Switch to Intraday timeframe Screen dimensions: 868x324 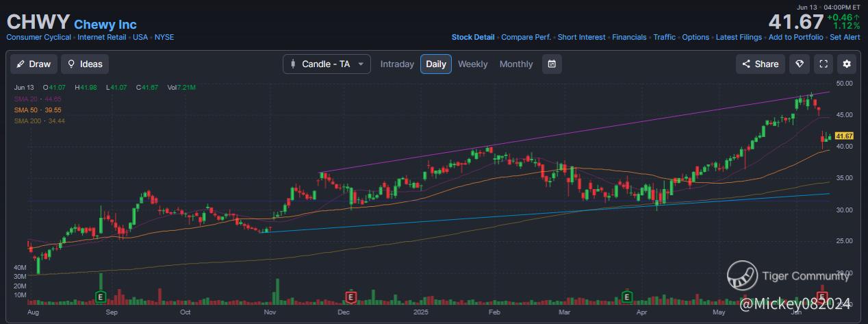397,64
